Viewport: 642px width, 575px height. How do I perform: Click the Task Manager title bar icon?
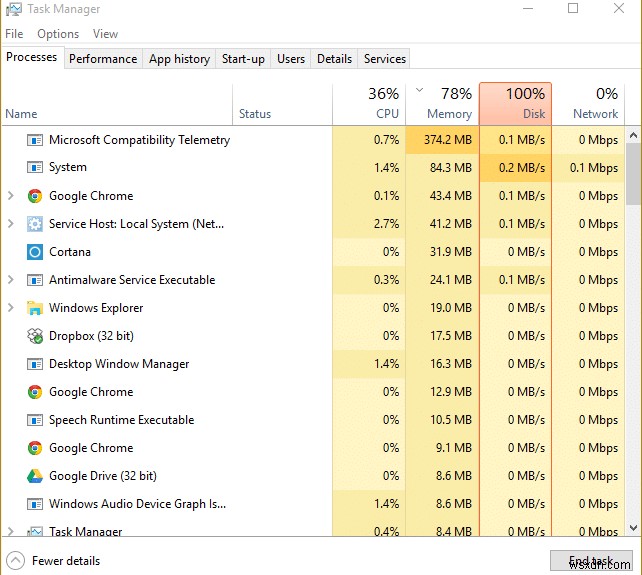tap(13, 10)
